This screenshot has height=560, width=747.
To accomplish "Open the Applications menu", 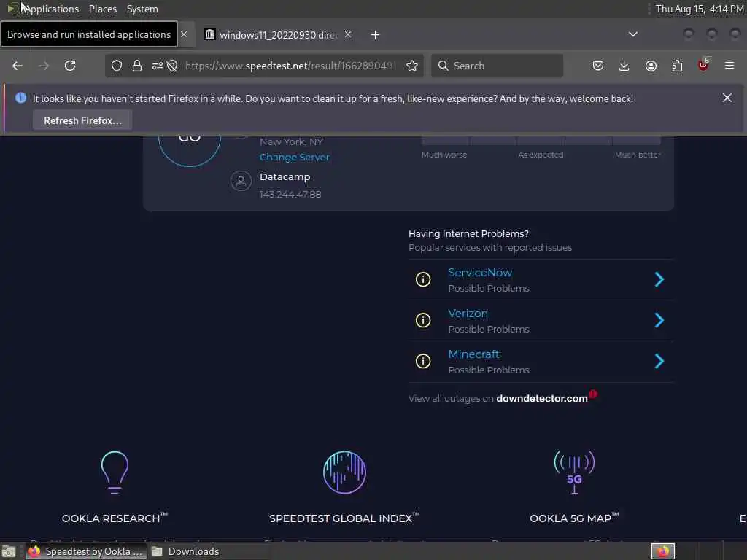I will (x=52, y=9).
